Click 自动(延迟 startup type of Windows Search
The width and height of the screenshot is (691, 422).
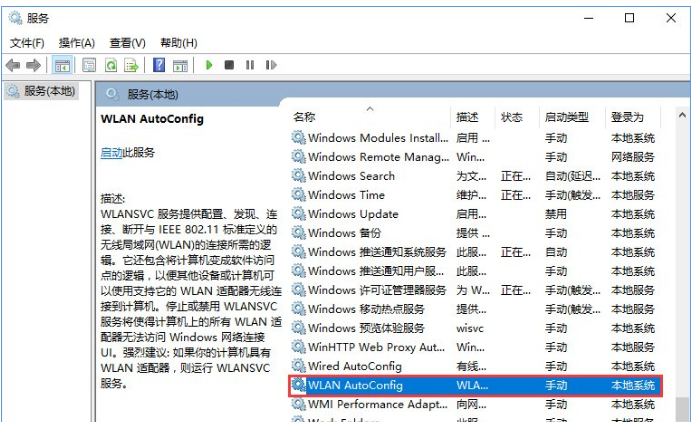pos(572,176)
